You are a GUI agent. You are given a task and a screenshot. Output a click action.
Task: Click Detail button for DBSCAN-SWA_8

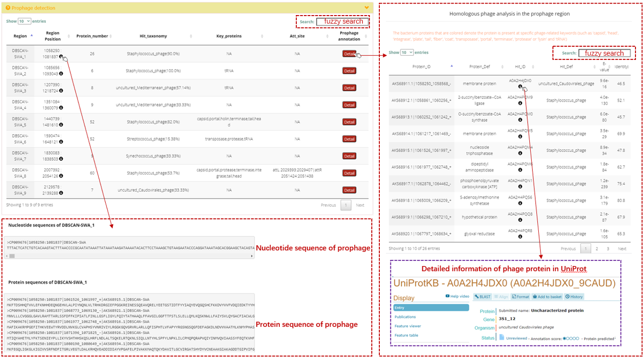pyautogui.click(x=349, y=173)
